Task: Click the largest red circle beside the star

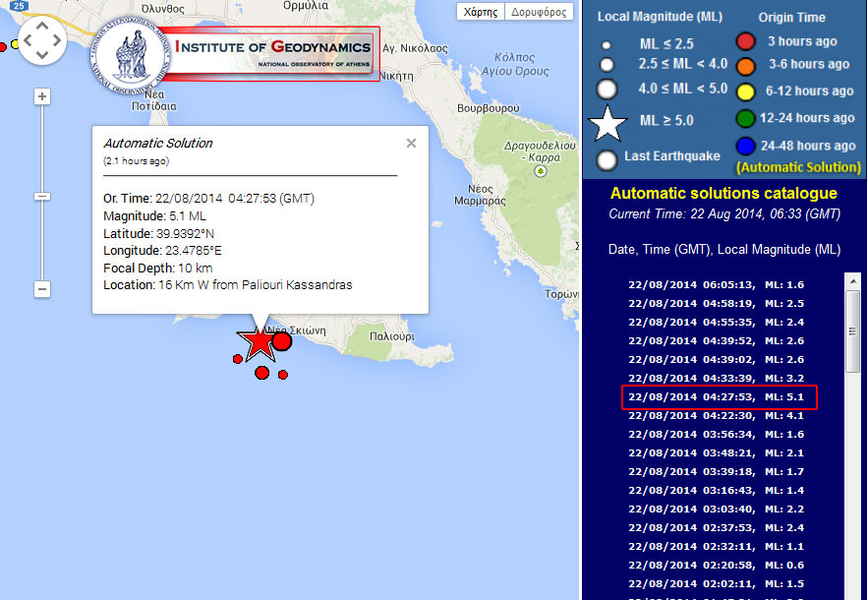Action: 281,341
